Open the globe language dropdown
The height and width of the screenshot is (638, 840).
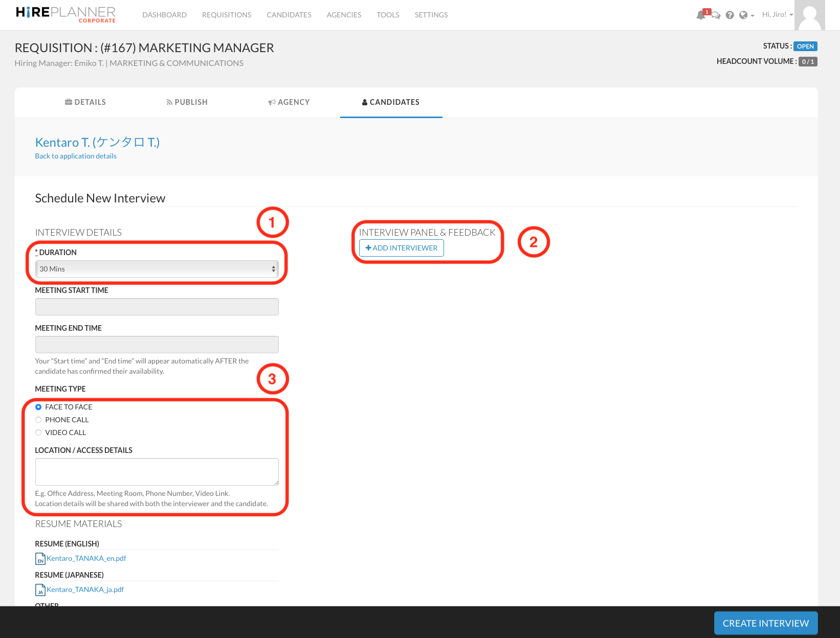(x=746, y=15)
